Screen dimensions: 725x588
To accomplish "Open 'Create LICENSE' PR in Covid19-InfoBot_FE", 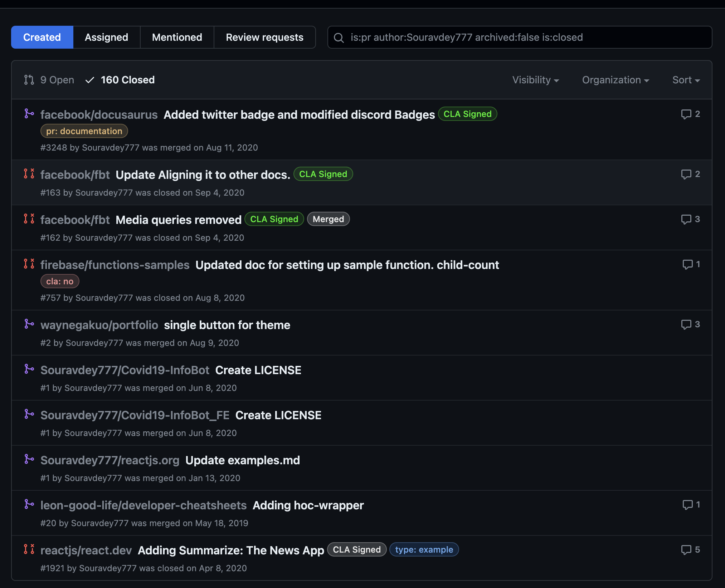I will point(278,415).
